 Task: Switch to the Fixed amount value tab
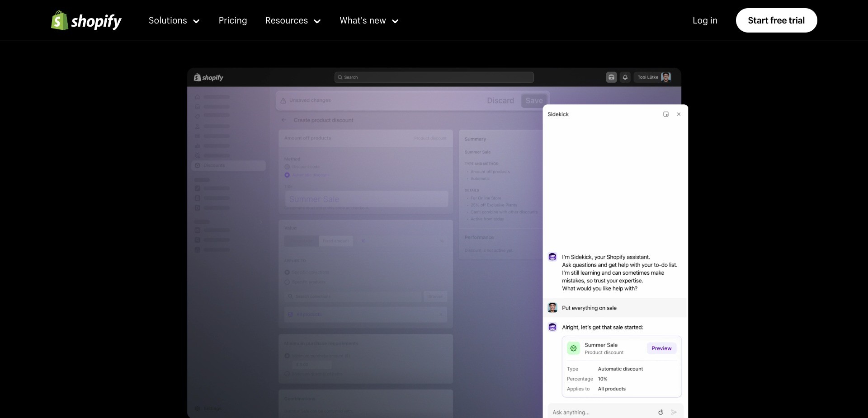pos(336,241)
